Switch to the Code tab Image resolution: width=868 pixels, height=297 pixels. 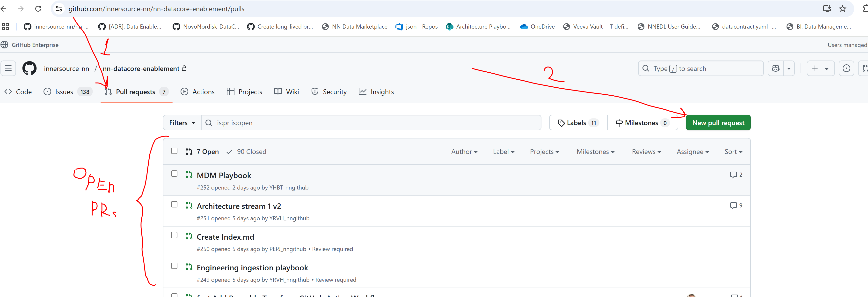tap(18, 92)
